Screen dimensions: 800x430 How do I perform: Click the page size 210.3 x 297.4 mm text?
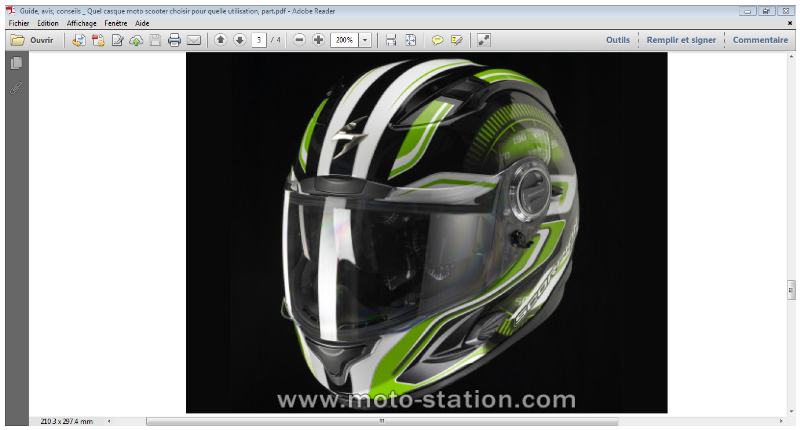click(67, 421)
